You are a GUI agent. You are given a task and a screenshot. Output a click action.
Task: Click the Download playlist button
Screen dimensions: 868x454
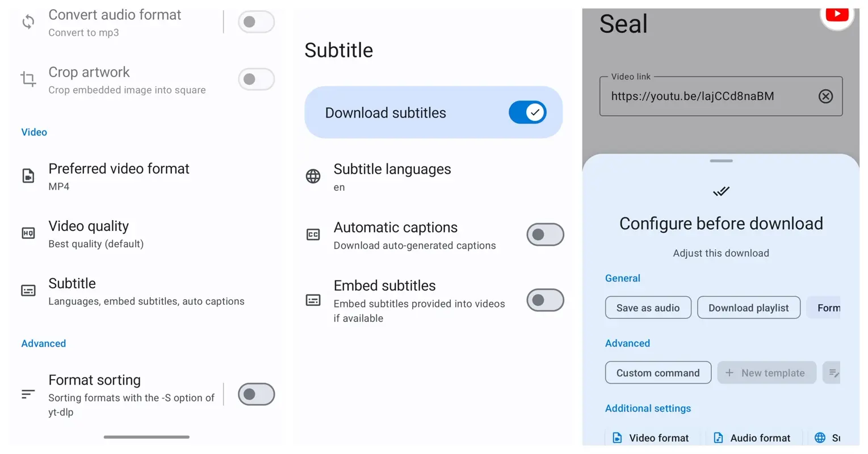point(748,307)
